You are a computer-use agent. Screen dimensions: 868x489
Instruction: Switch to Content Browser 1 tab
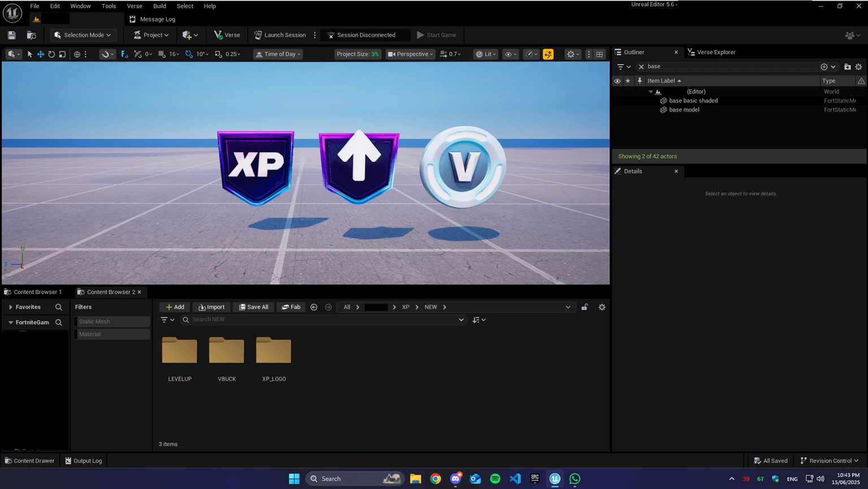(33, 292)
